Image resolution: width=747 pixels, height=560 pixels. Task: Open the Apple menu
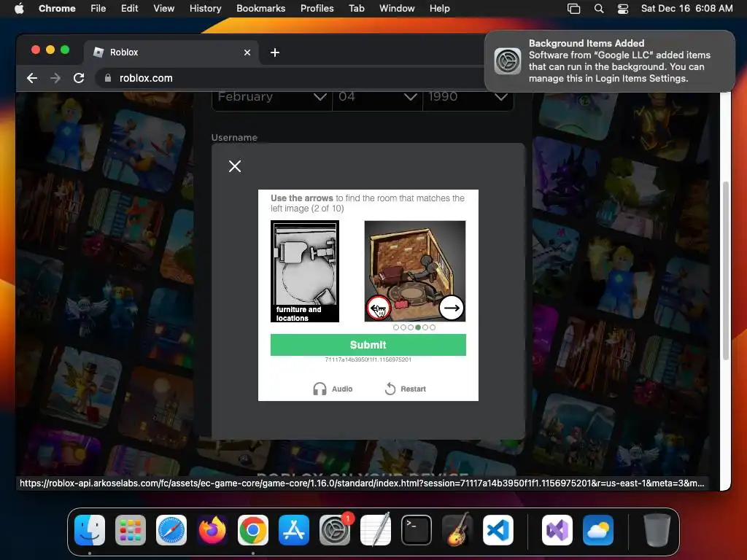[19, 9]
